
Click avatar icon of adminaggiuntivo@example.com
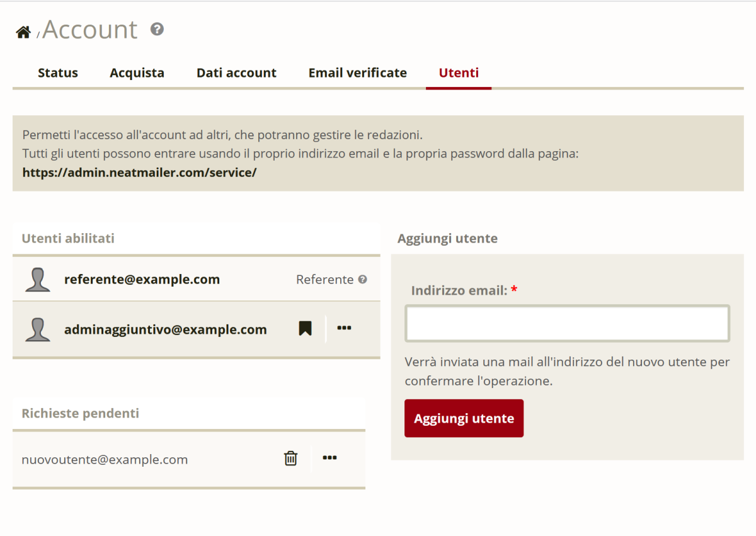38,329
